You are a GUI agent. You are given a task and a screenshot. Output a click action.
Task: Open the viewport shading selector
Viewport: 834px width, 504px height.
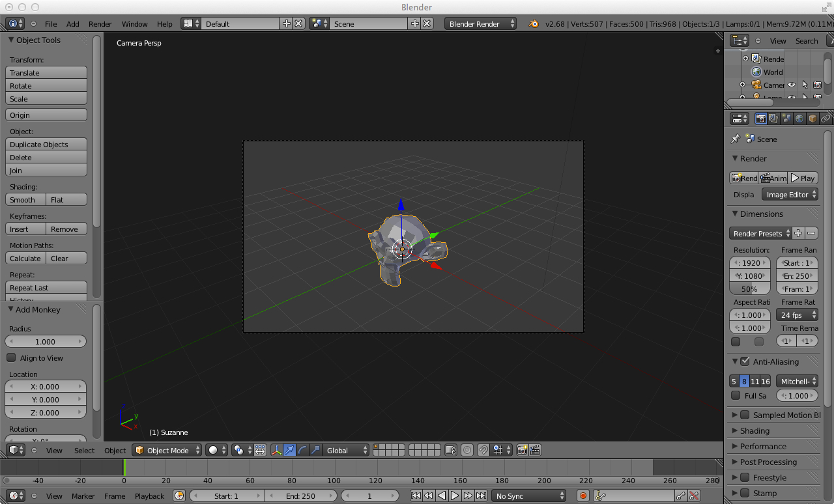click(x=216, y=450)
